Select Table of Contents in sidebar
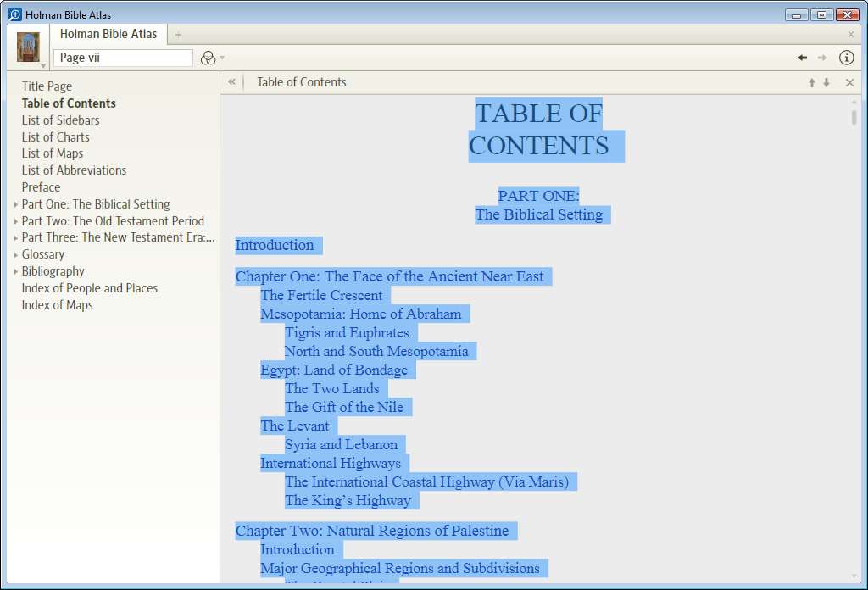Screen dimensions: 868x590 pyautogui.click(x=69, y=103)
